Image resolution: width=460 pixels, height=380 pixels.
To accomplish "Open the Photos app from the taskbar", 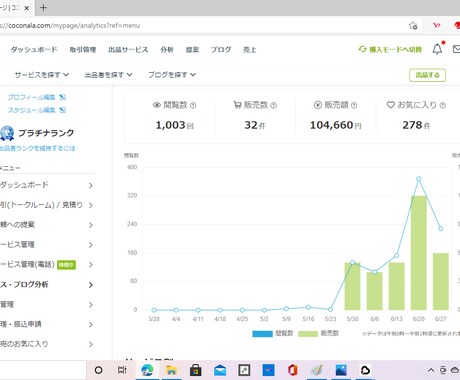I will click(x=341, y=370).
